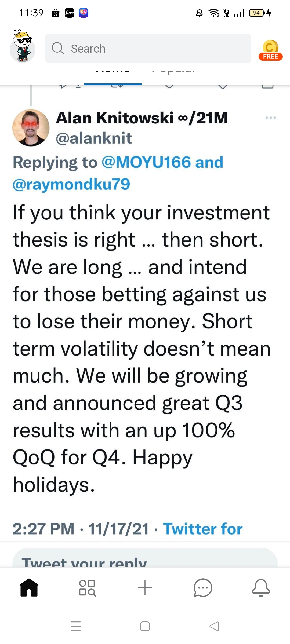Open the @raymondku79 mention link
The image size is (290, 644).
pyautogui.click(x=71, y=184)
